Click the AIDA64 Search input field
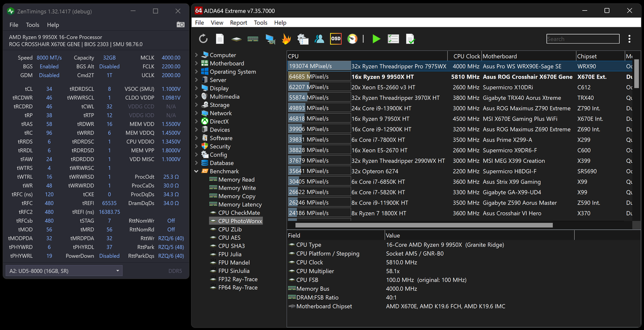644x330 pixels. click(583, 39)
